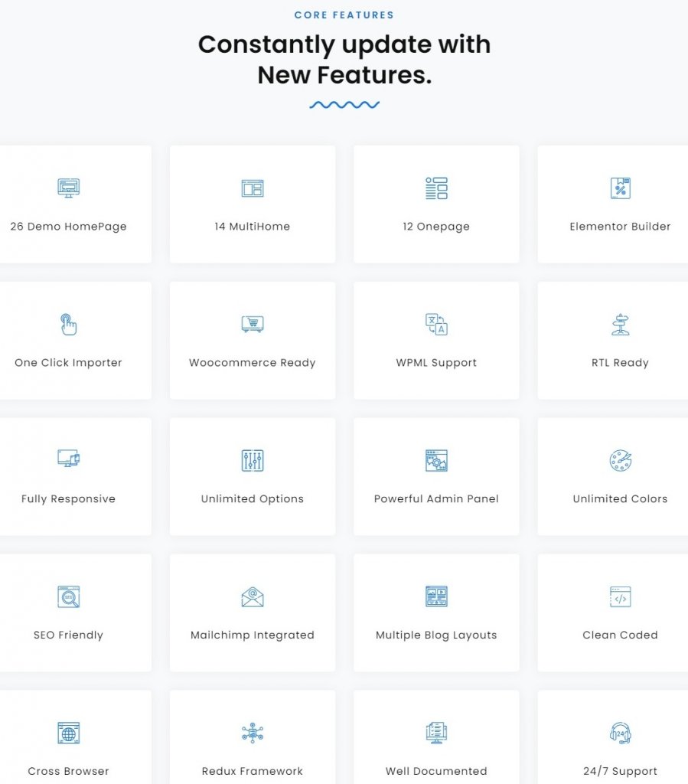The width and height of the screenshot is (688, 784).
Task: Click the Unlimited Colors palette icon
Action: [620, 460]
